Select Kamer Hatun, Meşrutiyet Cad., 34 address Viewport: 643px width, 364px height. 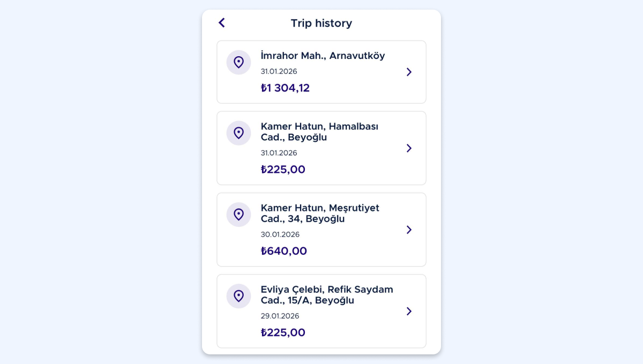pos(320,213)
